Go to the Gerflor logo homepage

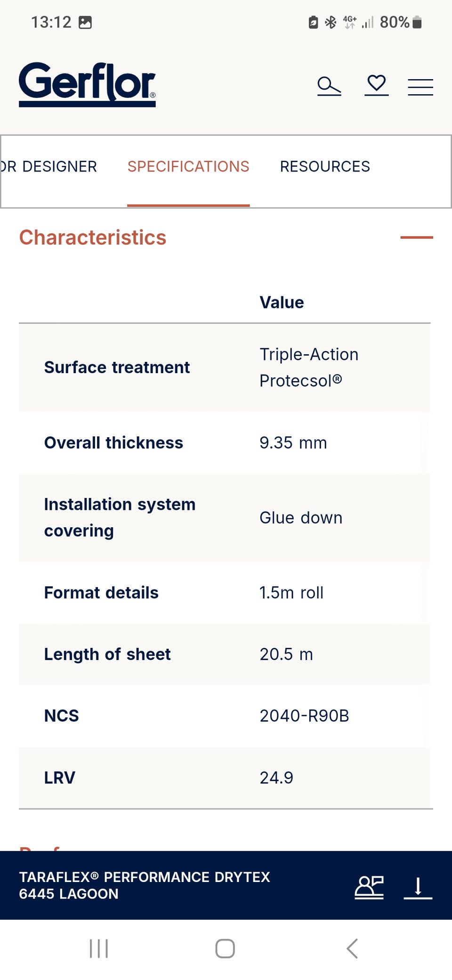(87, 84)
